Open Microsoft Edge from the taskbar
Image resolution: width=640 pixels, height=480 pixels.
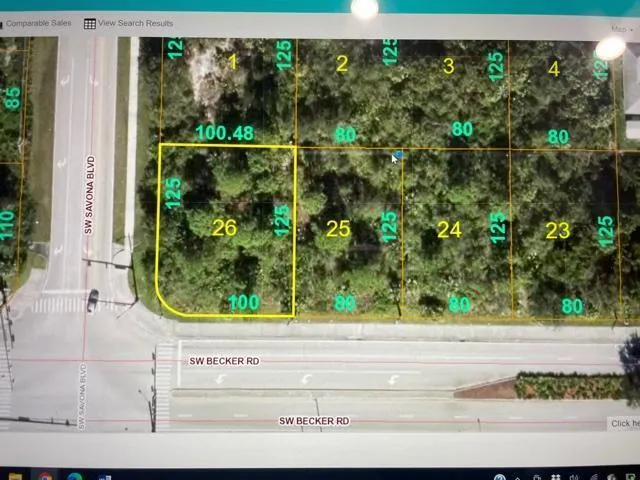75,477
